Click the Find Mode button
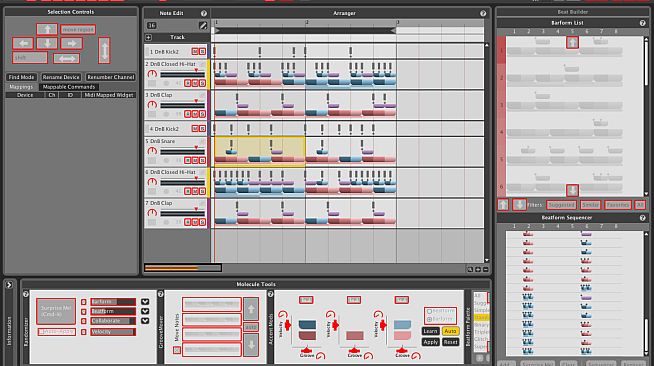This screenshot has width=654, height=366. pyautogui.click(x=22, y=77)
